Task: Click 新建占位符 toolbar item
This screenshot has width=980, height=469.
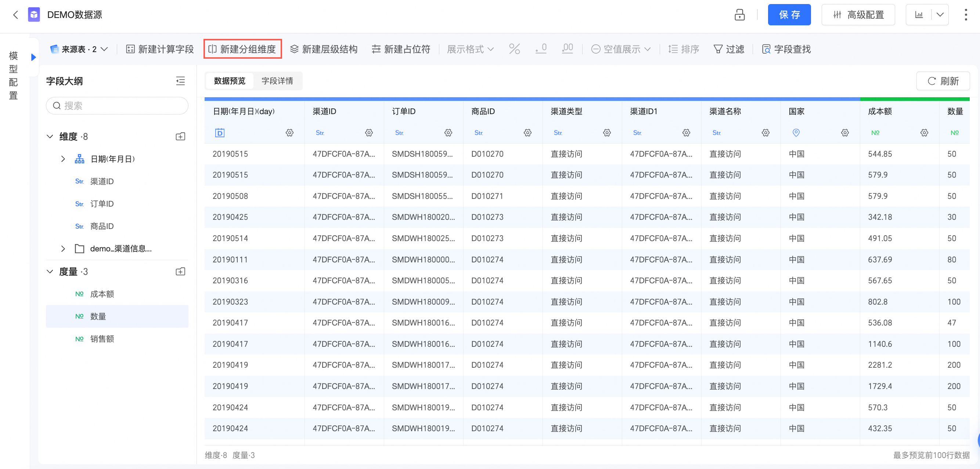Action: [401, 49]
